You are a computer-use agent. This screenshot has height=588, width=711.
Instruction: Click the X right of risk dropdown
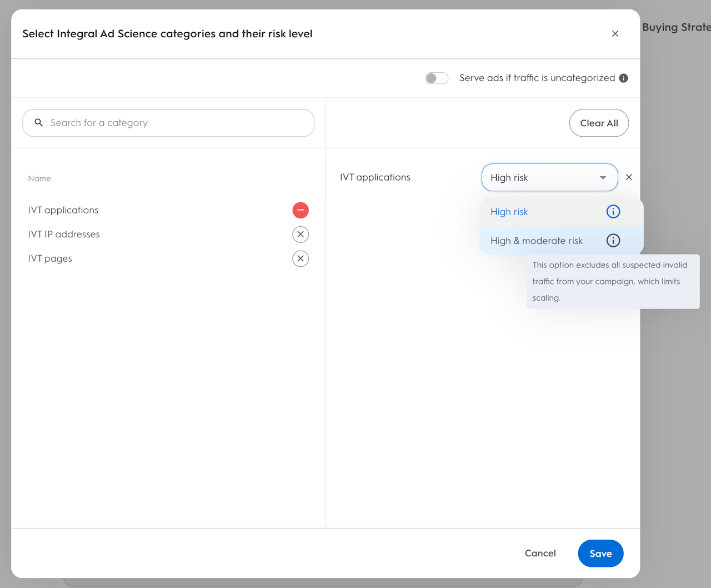(x=629, y=177)
